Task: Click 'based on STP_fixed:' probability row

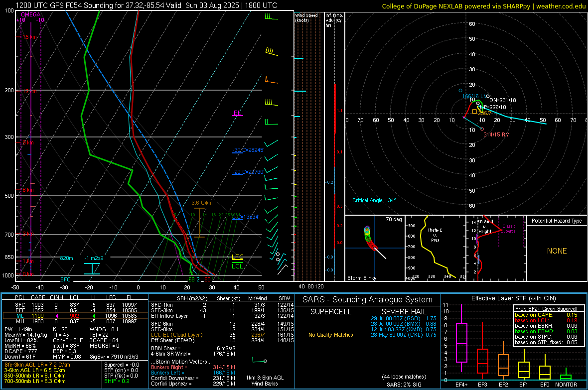Action: (546, 342)
